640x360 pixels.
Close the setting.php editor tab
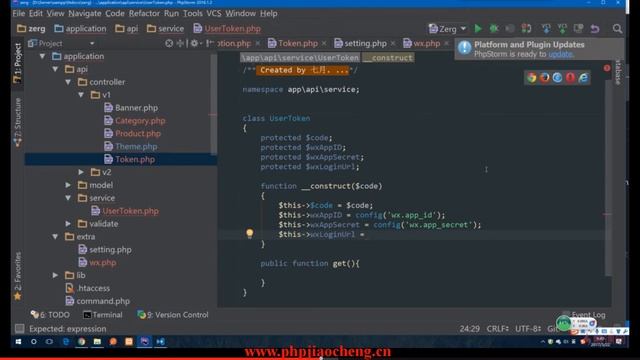coord(393,43)
